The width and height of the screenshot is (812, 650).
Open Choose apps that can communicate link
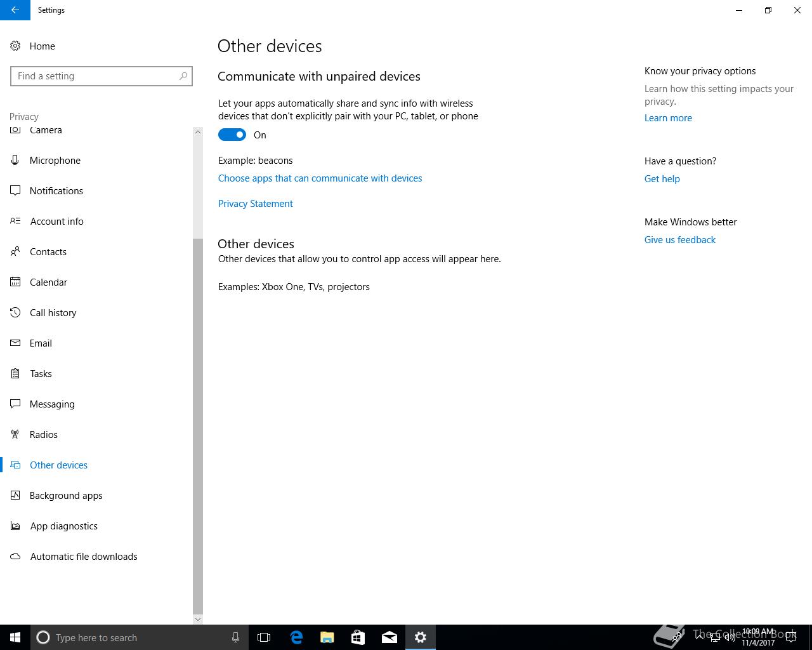pos(320,178)
